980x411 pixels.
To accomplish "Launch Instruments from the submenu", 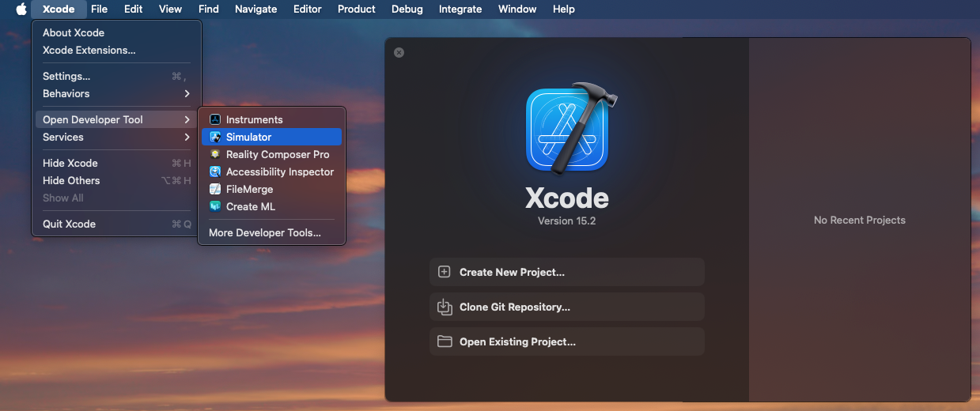I will [271, 119].
